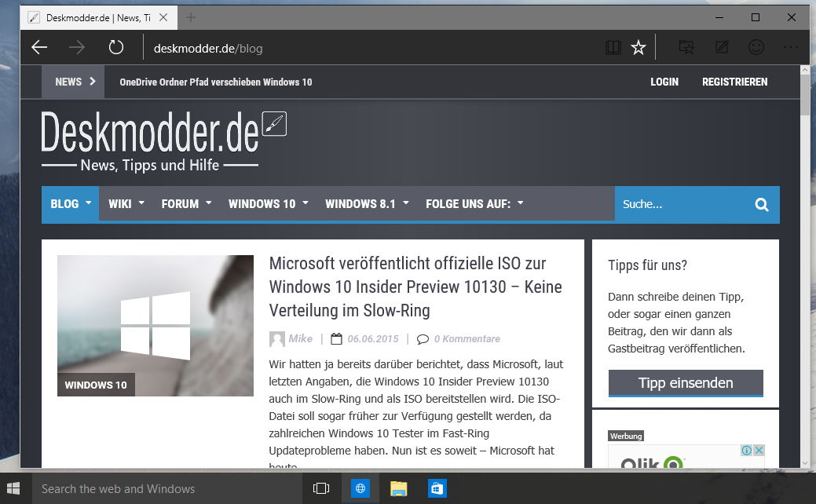The width and height of the screenshot is (816, 504).
Task: Click the vertical scrollbar thumb
Action: (805, 95)
